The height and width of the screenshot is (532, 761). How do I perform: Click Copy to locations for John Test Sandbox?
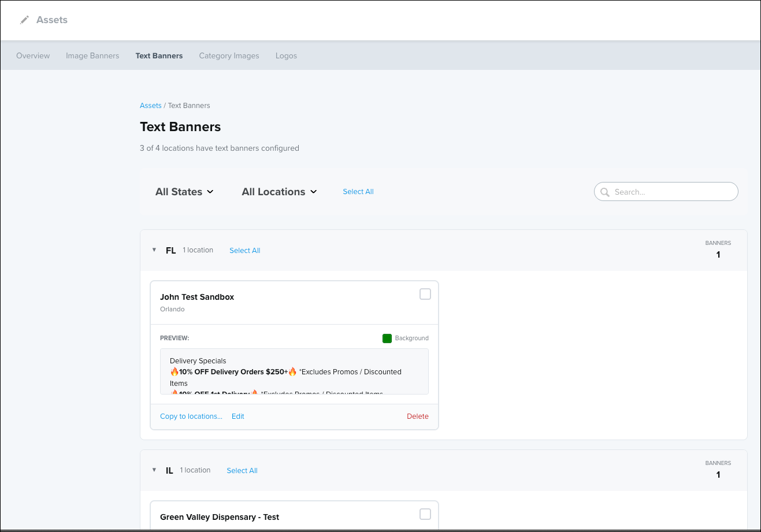191,416
